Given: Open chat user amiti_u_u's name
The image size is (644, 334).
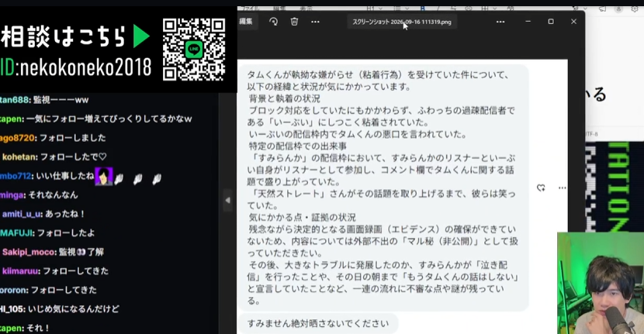Looking at the screenshot, I should pos(22,214).
